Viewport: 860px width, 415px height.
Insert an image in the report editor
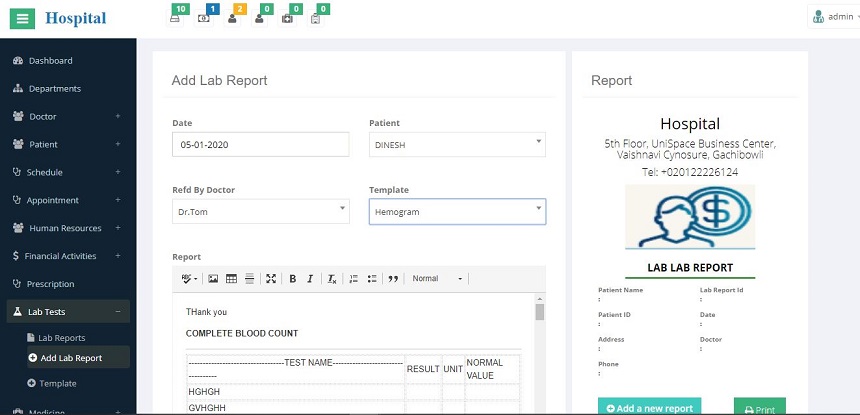point(213,278)
